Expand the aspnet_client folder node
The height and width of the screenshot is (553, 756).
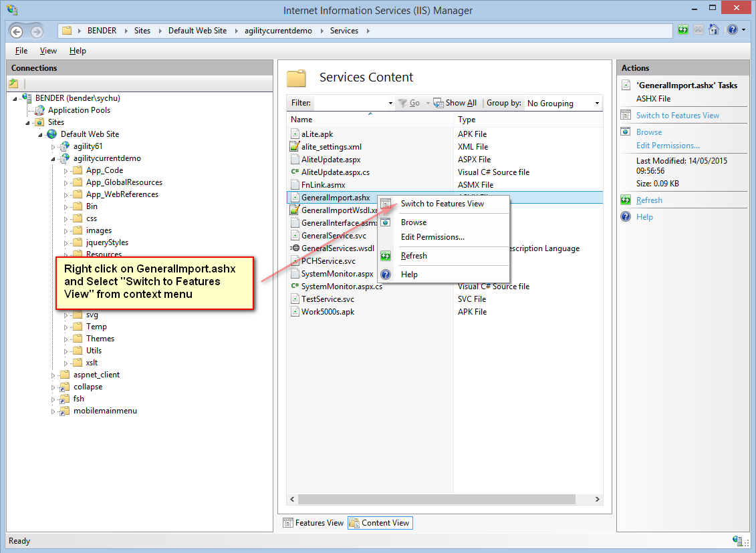53,375
